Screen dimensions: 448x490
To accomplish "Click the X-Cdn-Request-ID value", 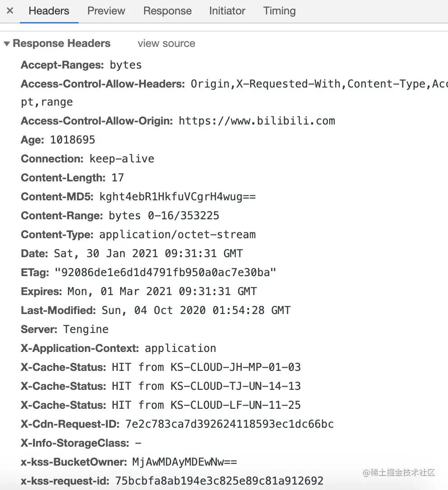I will click(229, 424).
